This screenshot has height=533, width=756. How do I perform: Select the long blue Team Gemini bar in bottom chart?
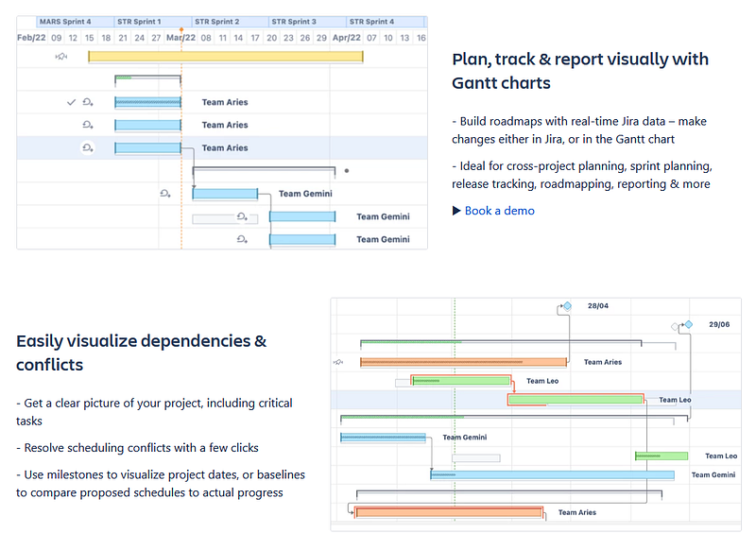[553, 475]
